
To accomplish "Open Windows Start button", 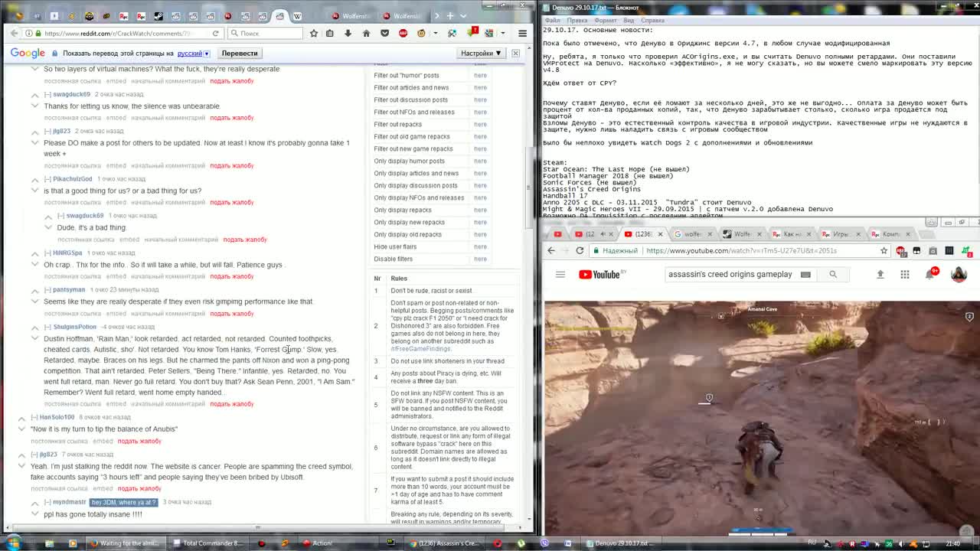I will [13, 543].
